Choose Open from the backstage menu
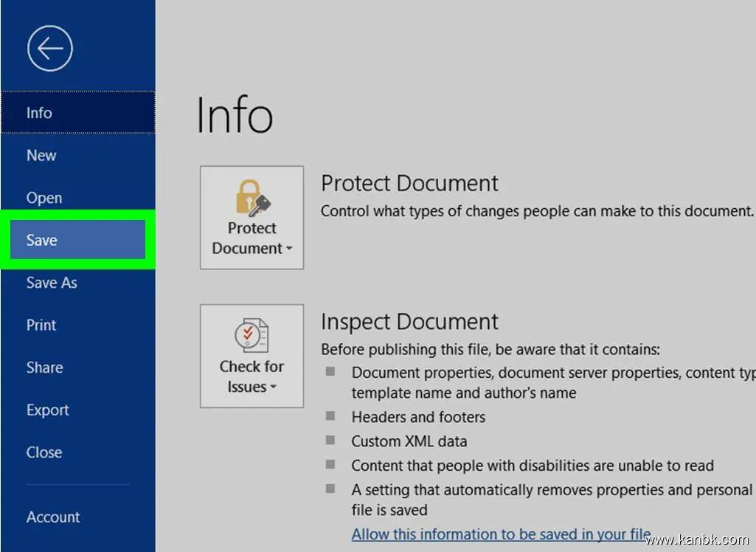756x552 pixels. [44, 198]
